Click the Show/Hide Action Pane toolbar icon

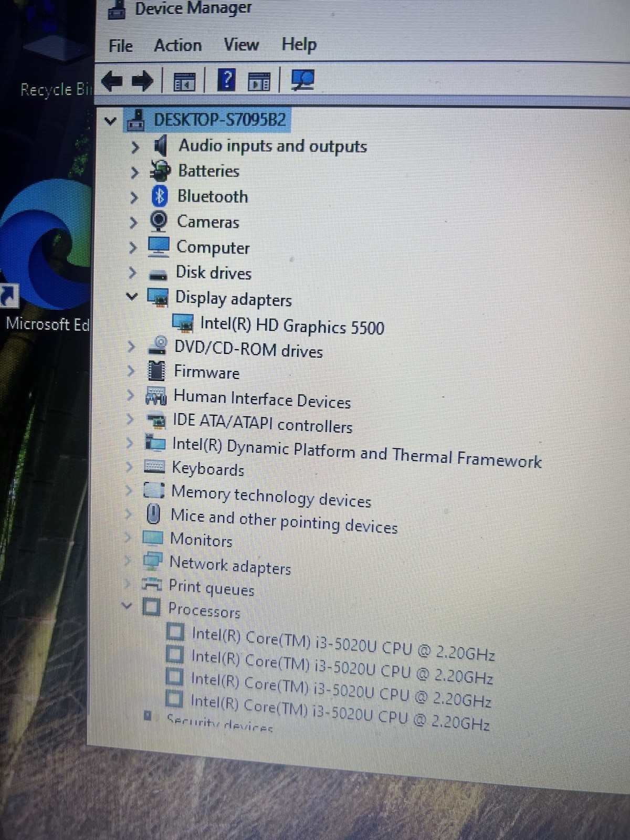click(x=259, y=81)
